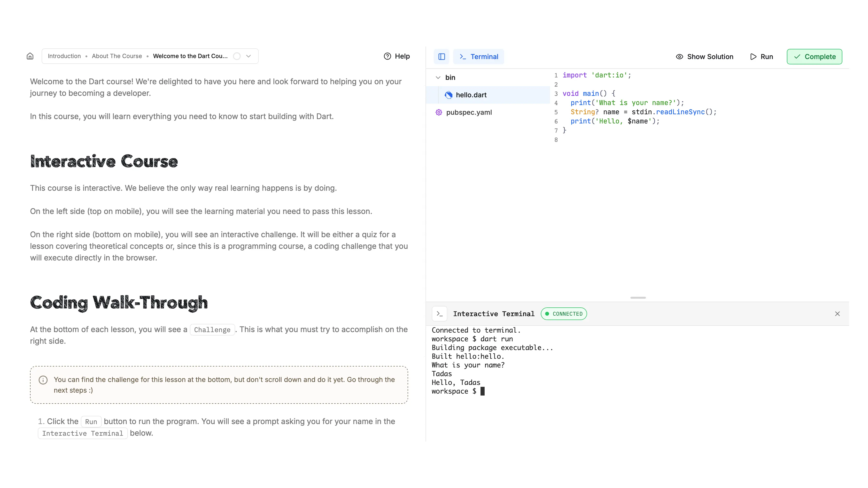Toggle the lesson completion circle in breadcrumb
Image resolution: width=868 pixels, height=488 pixels.
pyautogui.click(x=237, y=56)
